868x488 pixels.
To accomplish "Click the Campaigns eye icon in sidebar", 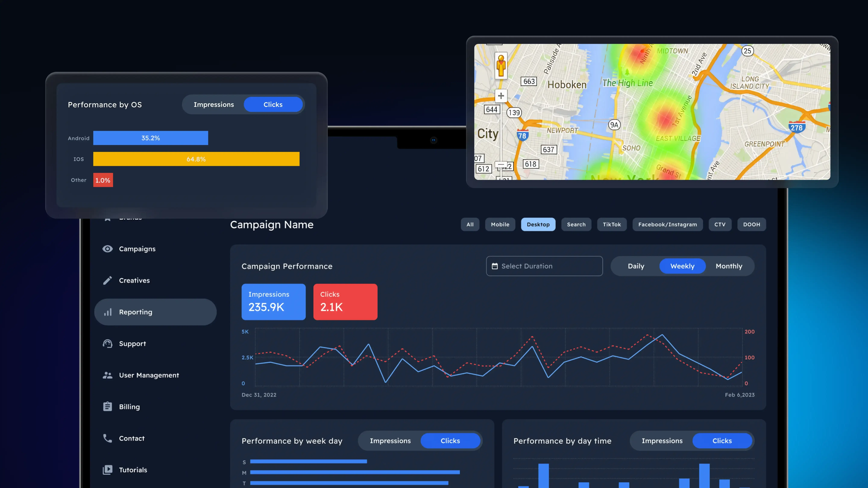I will (107, 249).
